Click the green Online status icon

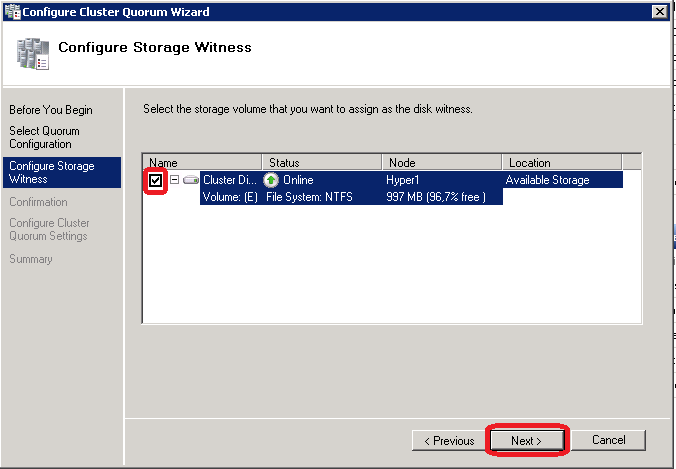[271, 180]
